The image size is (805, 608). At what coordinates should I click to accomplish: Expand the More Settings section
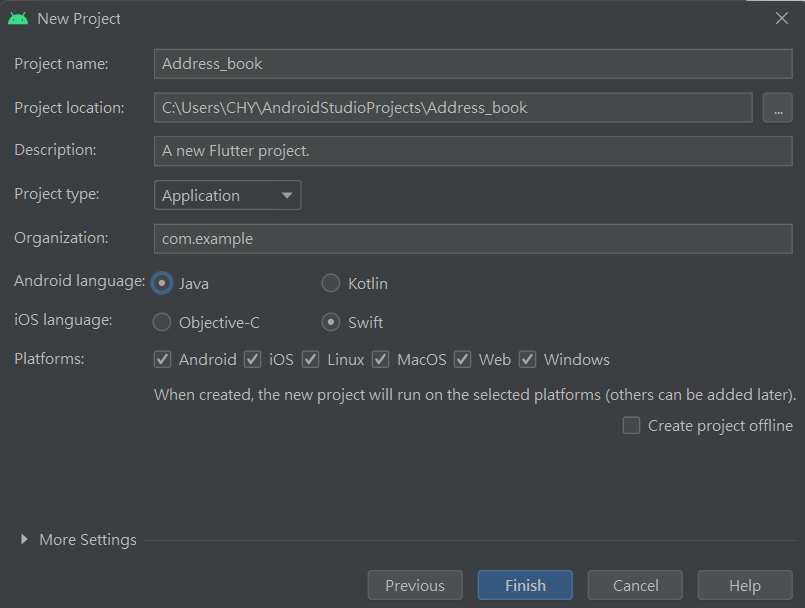[x=24, y=539]
